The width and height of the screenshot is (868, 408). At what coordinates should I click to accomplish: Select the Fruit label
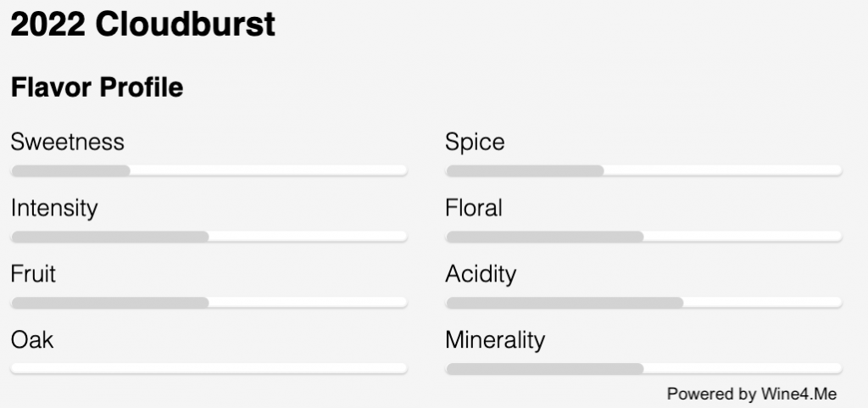click(33, 274)
